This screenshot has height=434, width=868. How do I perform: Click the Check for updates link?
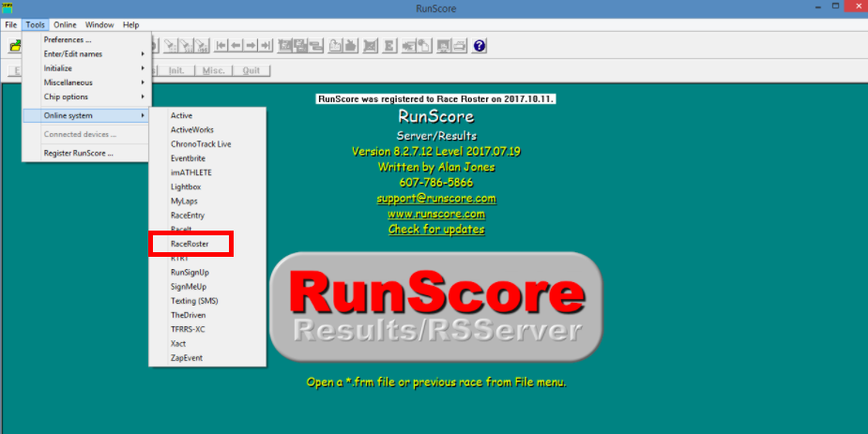pos(436,230)
